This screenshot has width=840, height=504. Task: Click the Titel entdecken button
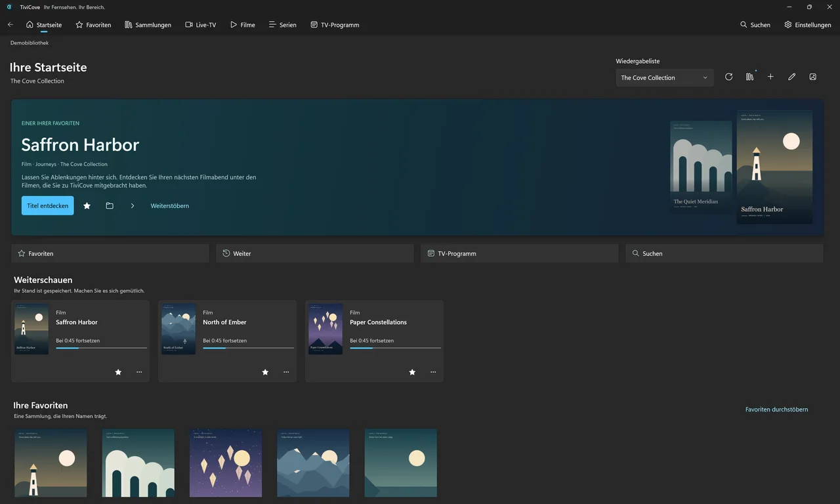(x=47, y=205)
